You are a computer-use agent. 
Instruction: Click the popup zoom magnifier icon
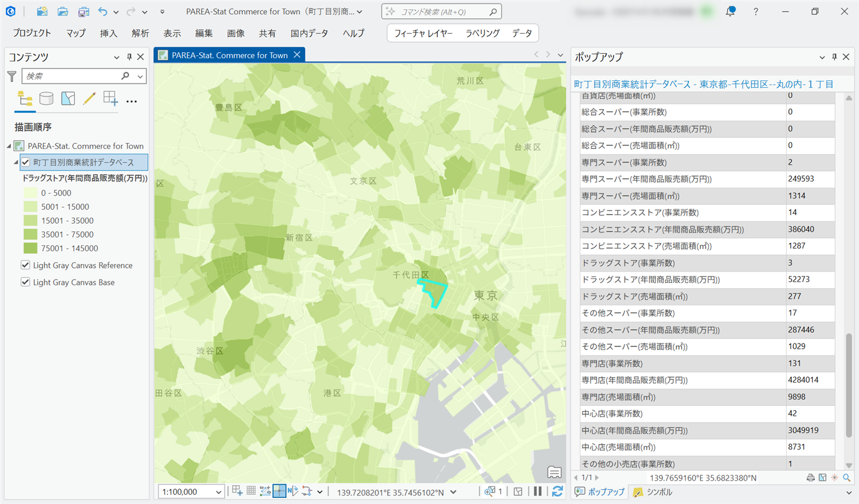pos(847,478)
